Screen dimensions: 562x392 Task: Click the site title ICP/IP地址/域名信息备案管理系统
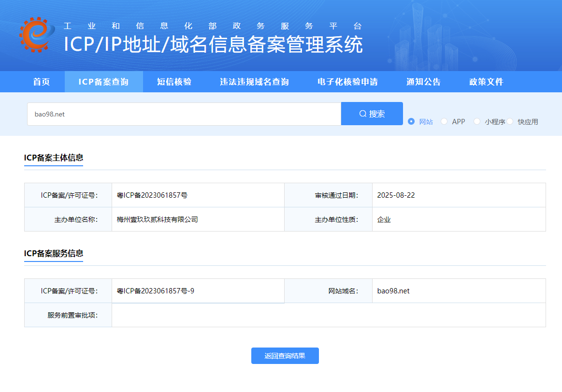pos(213,45)
